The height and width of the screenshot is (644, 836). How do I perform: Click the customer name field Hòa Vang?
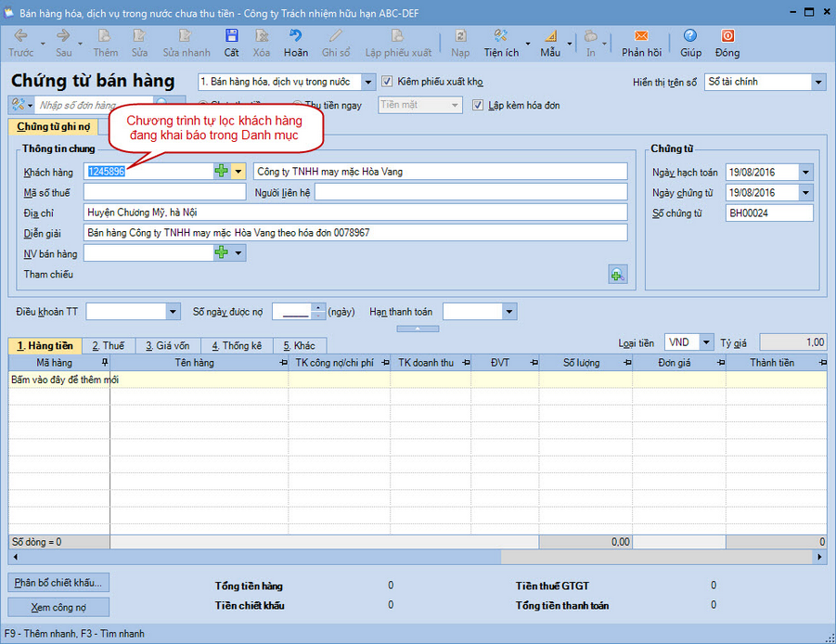point(441,172)
